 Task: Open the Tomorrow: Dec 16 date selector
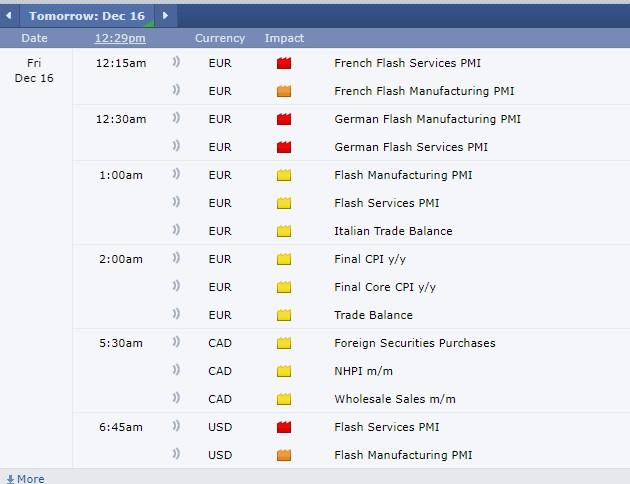[88, 16]
